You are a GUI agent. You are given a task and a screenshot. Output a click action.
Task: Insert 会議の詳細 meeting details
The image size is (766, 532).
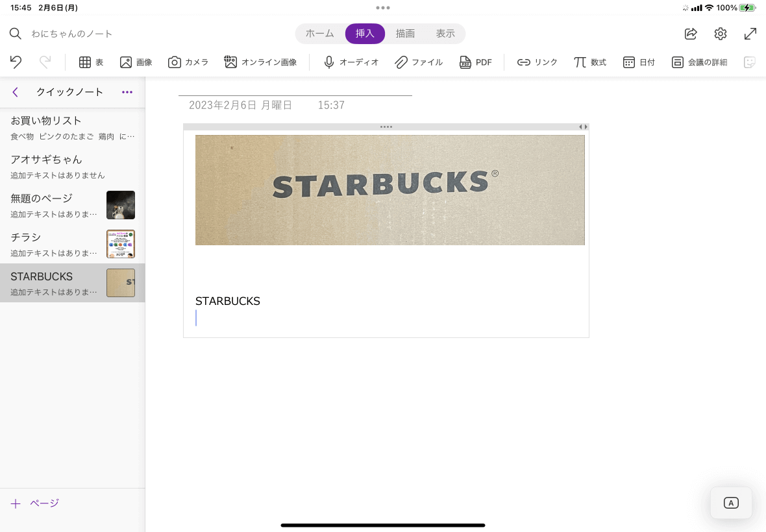(x=699, y=62)
